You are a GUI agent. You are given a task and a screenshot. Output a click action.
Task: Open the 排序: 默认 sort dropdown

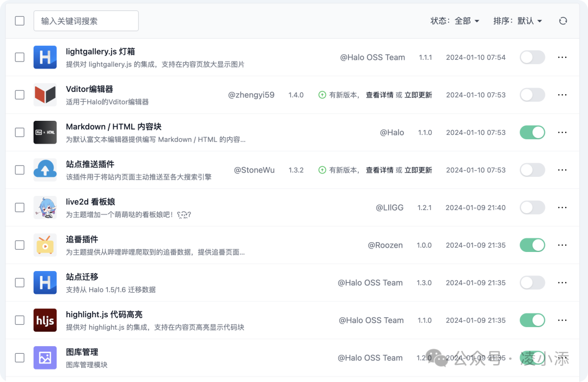point(518,21)
